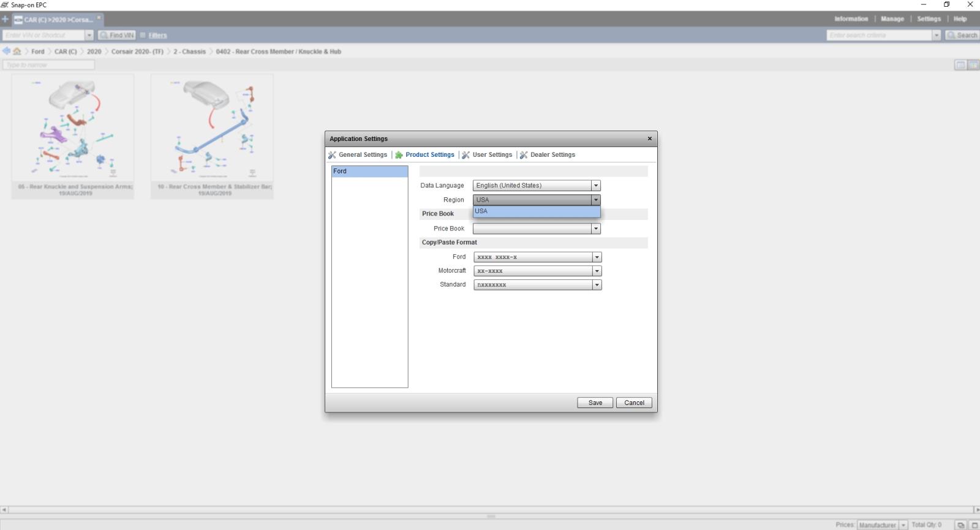Add a new tab with the plus icon

coord(5,19)
